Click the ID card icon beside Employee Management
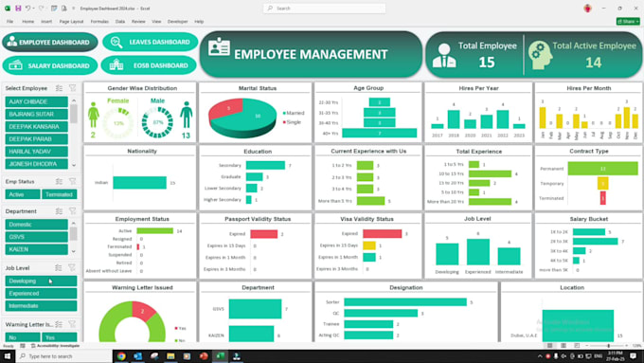644x363 pixels. [x=219, y=47]
